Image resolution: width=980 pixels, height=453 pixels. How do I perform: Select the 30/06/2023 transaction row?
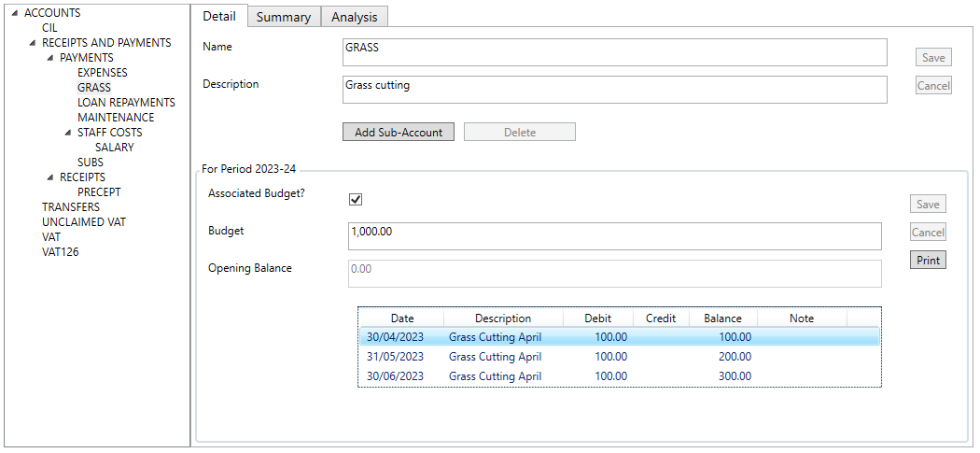click(620, 376)
